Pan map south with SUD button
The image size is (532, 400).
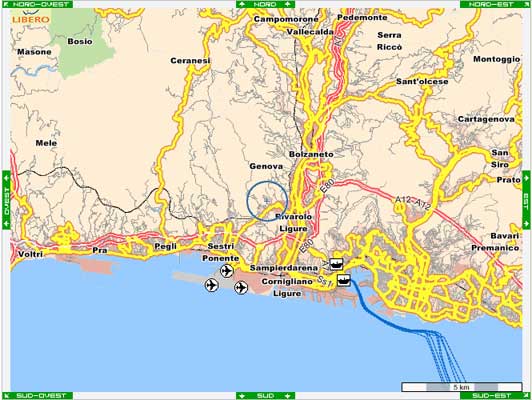tap(266, 396)
